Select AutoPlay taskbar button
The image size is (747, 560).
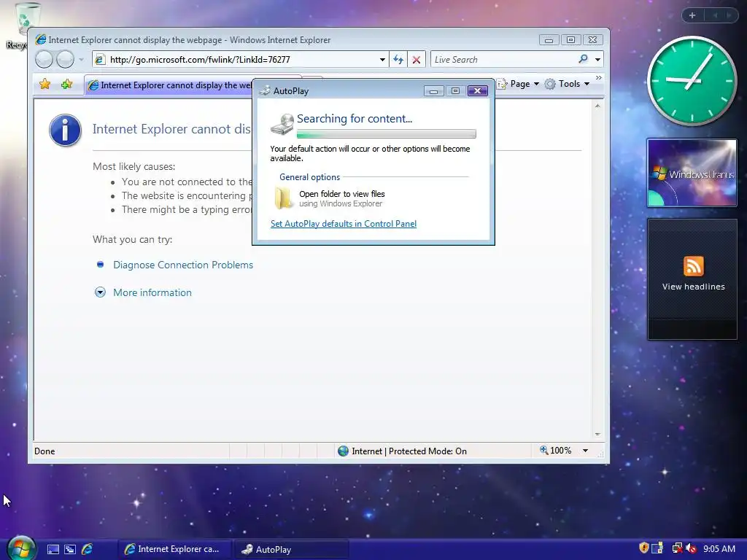[x=291, y=549]
